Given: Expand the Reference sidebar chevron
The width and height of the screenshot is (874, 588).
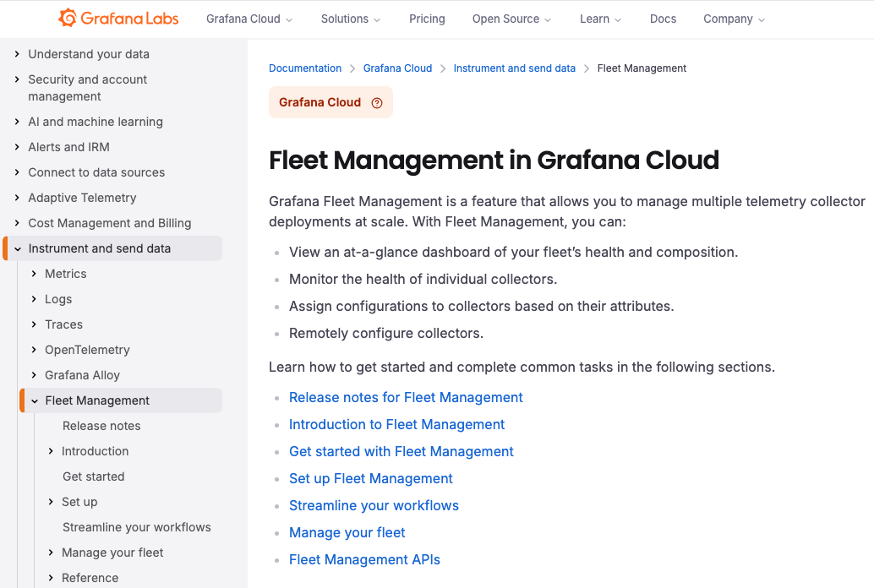Looking at the screenshot, I should click(x=51, y=578).
